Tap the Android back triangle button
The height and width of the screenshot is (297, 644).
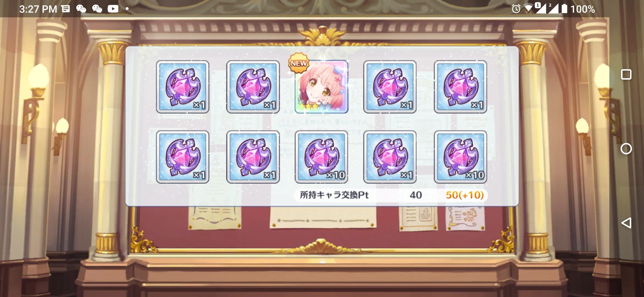(x=626, y=223)
